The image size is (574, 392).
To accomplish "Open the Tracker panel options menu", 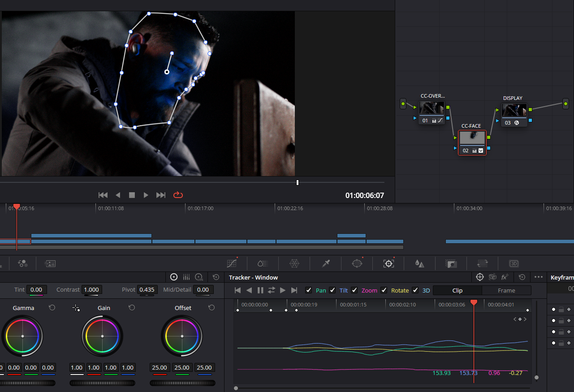I will click(539, 277).
